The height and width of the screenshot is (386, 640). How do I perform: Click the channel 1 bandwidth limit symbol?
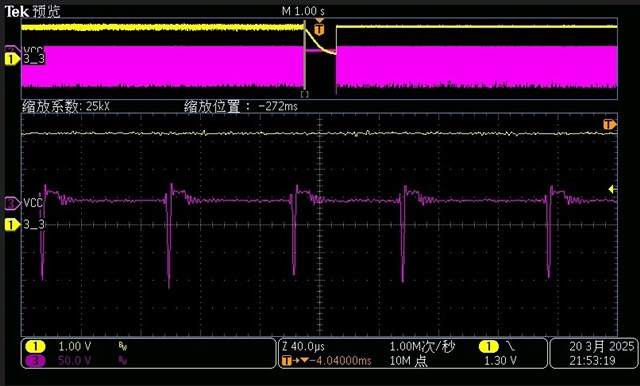(123, 347)
